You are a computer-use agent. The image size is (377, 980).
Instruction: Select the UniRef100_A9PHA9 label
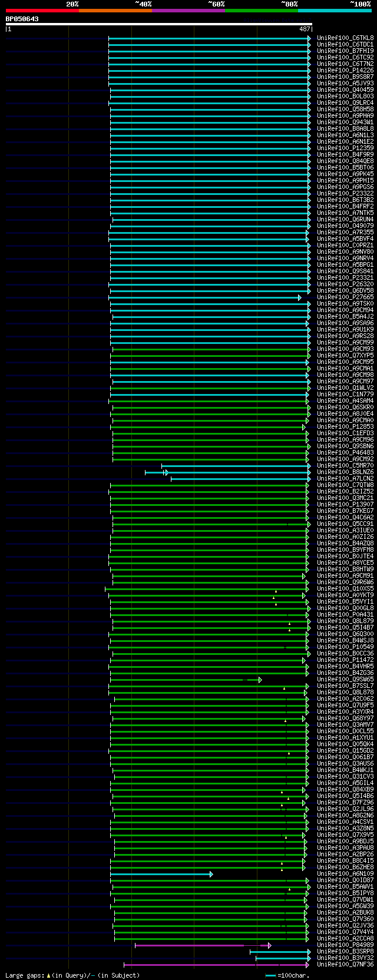coord(345,115)
